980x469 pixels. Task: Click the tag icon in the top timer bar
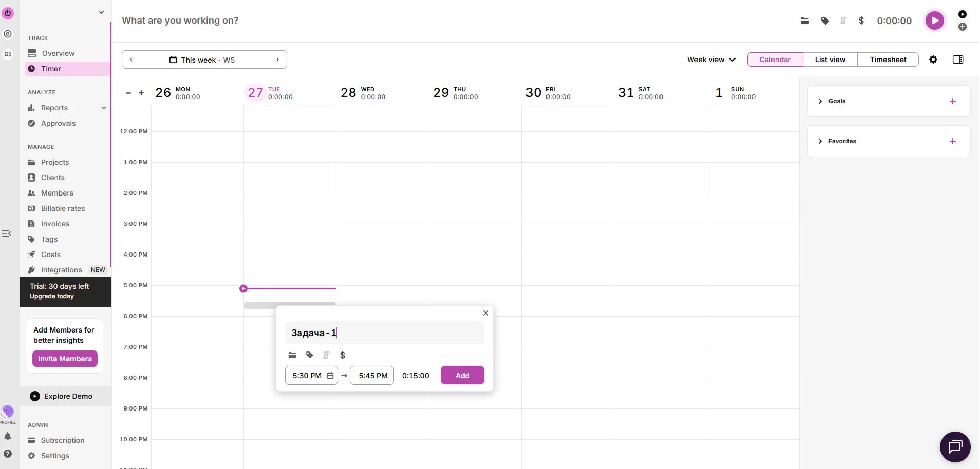[x=825, y=21]
